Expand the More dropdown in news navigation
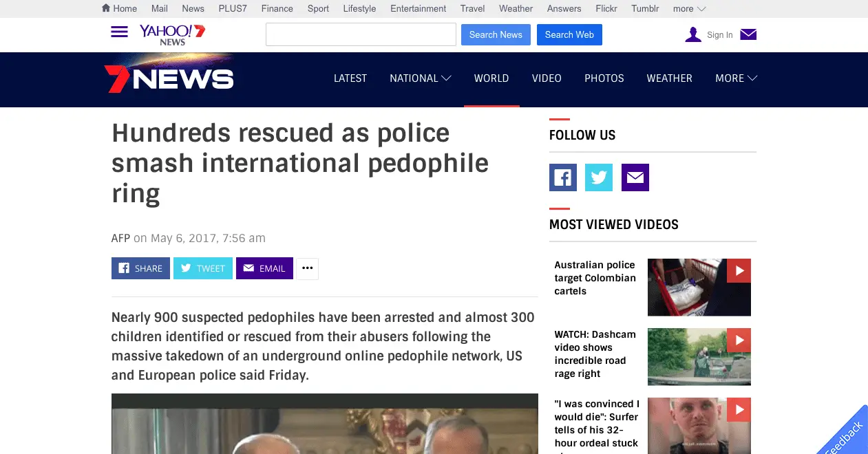868x454 pixels. pos(736,78)
